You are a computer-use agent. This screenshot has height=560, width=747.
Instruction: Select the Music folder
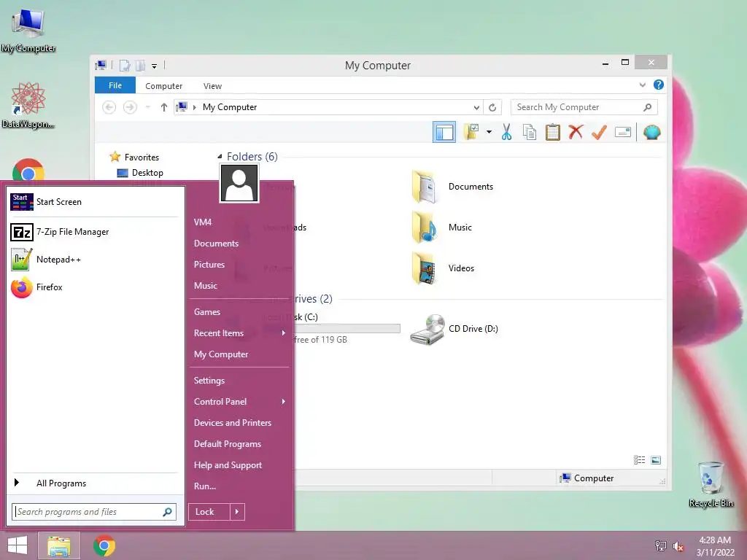click(x=442, y=227)
